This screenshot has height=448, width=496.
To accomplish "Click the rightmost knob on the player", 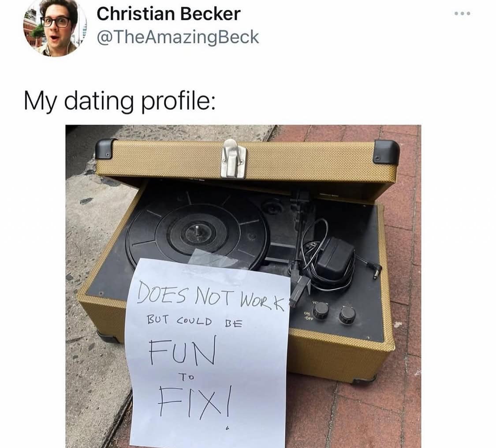I will [x=348, y=314].
